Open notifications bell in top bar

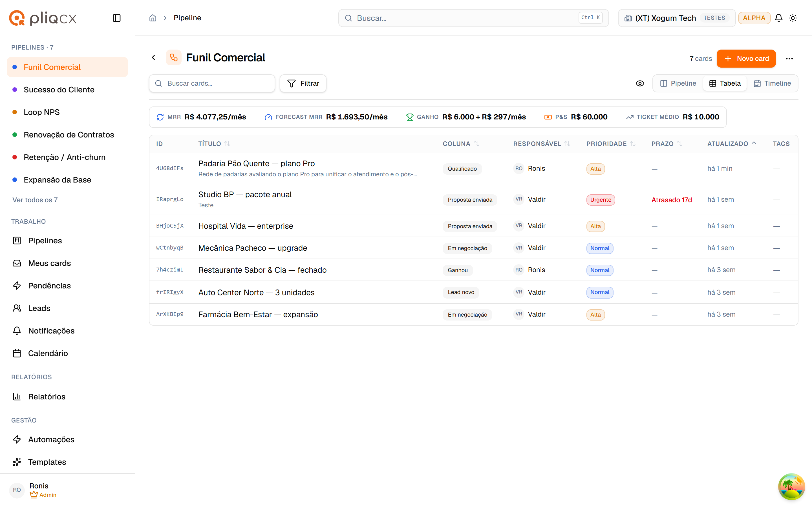click(778, 18)
